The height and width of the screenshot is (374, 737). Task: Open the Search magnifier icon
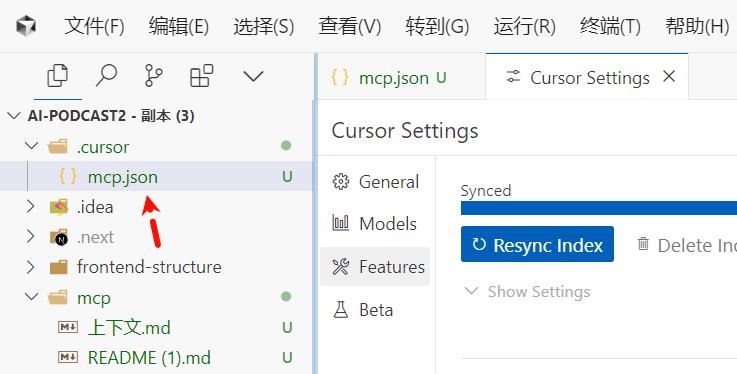[106, 76]
